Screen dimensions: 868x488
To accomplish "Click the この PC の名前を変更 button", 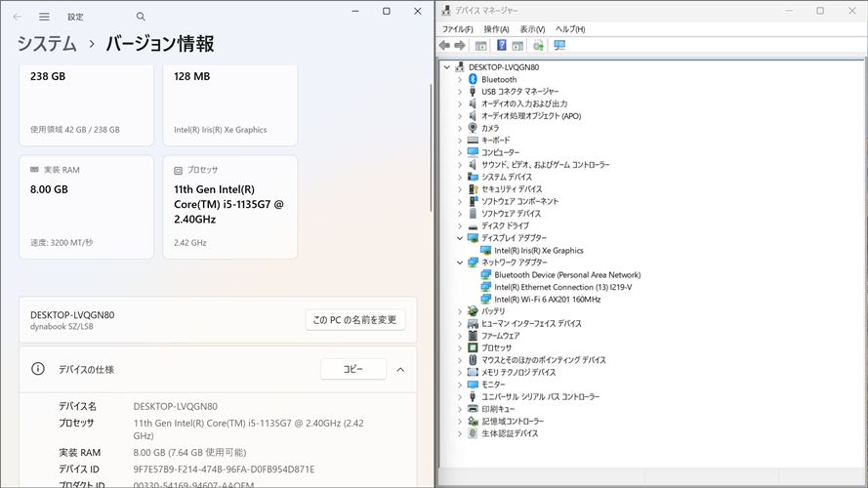I will click(354, 320).
